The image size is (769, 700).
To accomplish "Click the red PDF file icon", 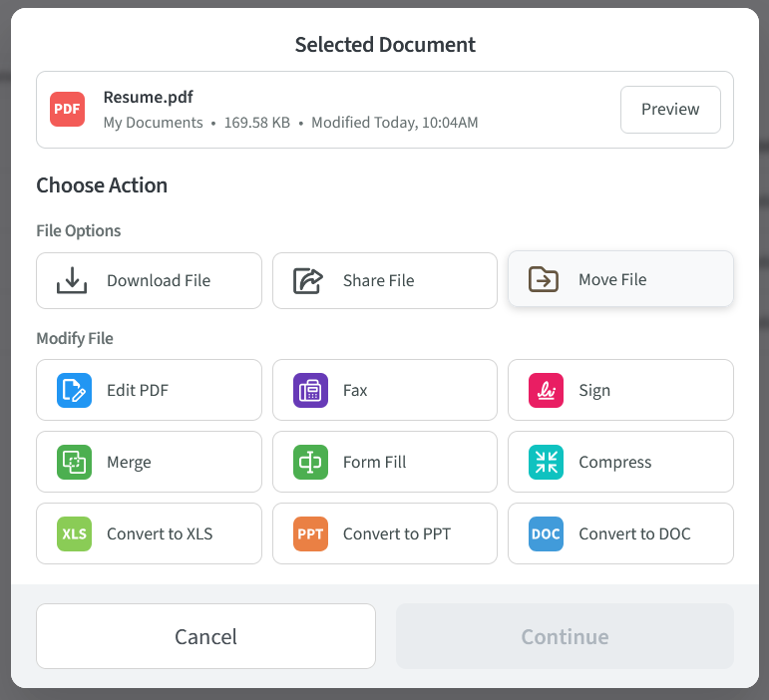I will [68, 110].
